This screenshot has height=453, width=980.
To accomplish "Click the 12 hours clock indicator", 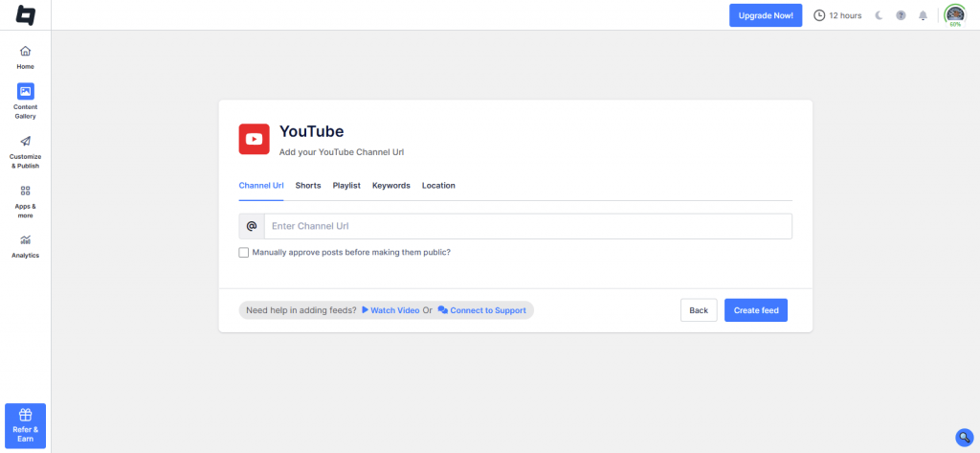I will point(837,15).
